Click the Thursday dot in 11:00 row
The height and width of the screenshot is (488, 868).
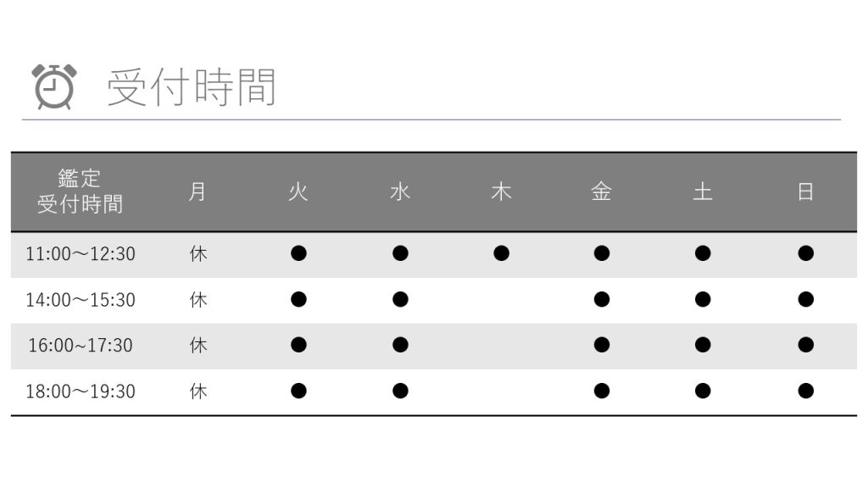pyautogui.click(x=501, y=253)
